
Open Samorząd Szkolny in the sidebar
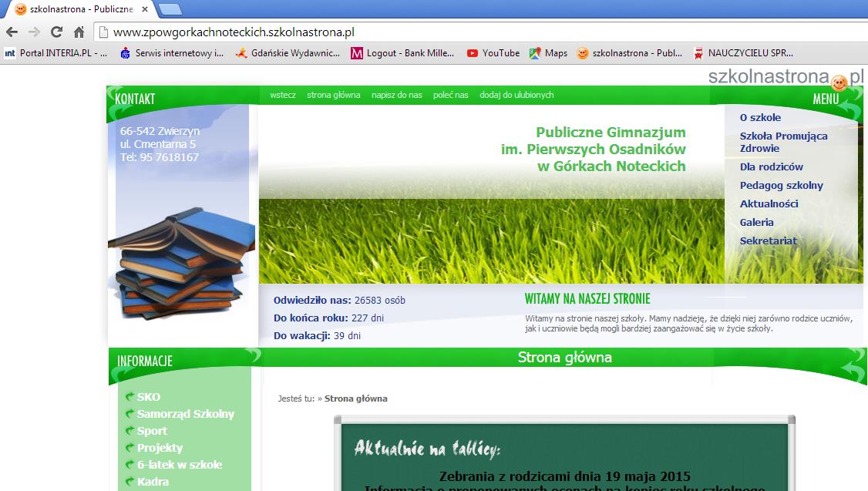pyautogui.click(x=186, y=414)
